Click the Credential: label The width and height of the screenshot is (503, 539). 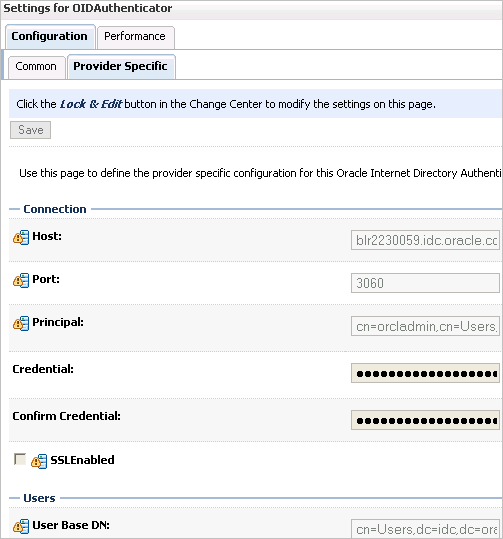pos(43,369)
